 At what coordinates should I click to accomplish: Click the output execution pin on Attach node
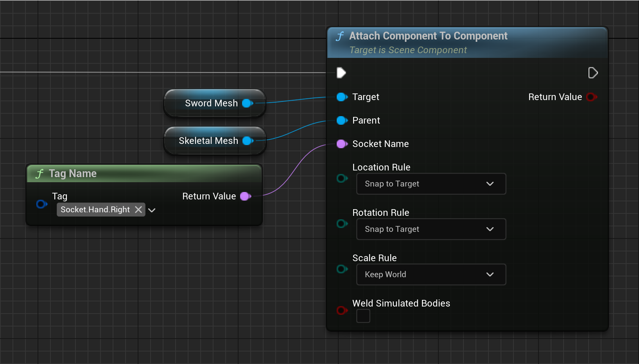point(593,73)
